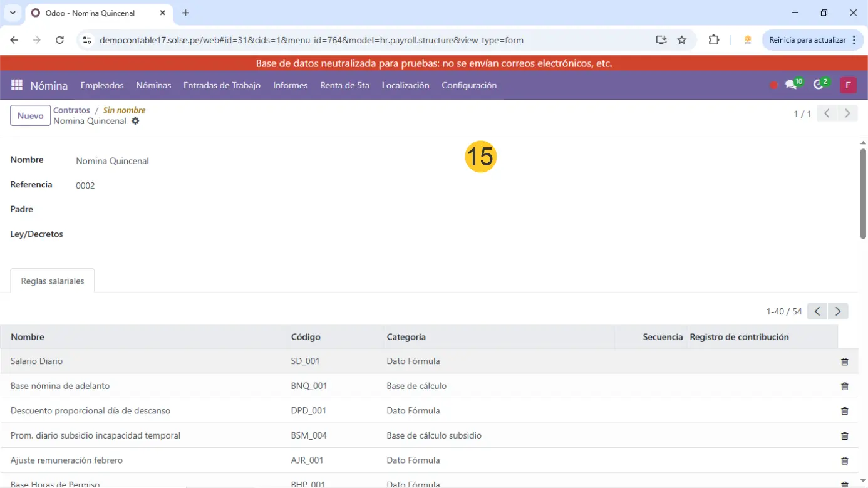
Task: Click the vertical page scrollbar
Action: tap(863, 193)
